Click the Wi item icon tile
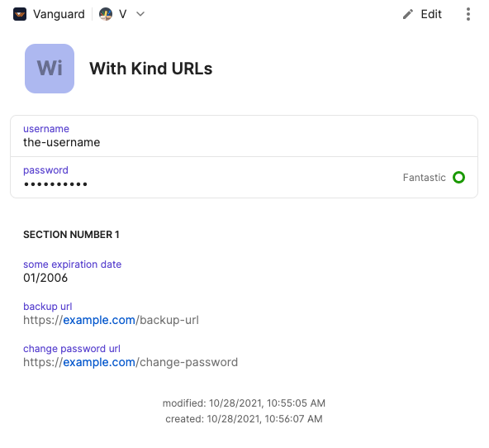Screen dimensions: 489x448 click(50, 69)
